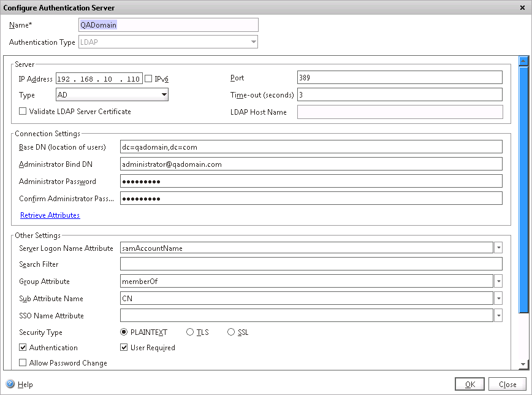Open the Sub Attribute Name dropdown
The height and width of the screenshot is (395, 532).
(x=498, y=299)
